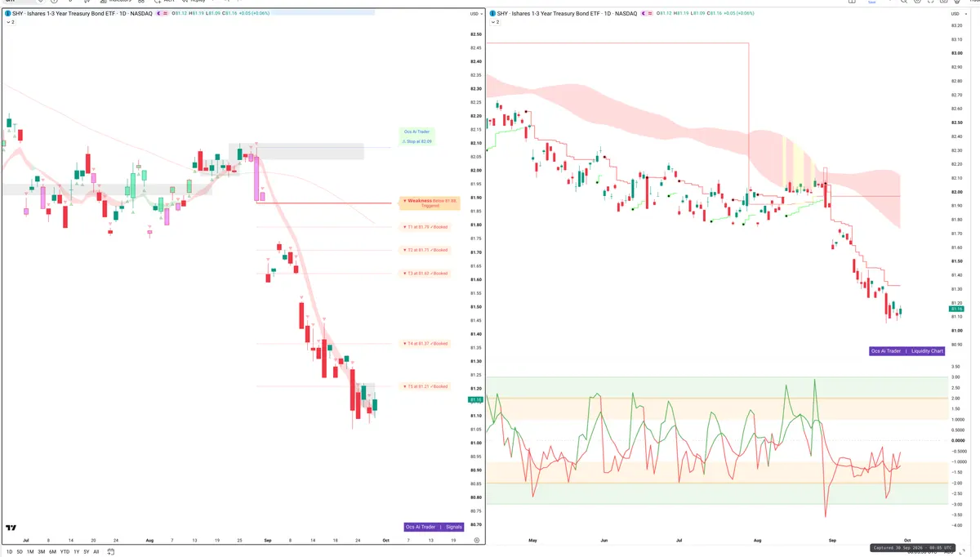
Task: Click current price tag 81.16 on right axis
Action: point(957,309)
